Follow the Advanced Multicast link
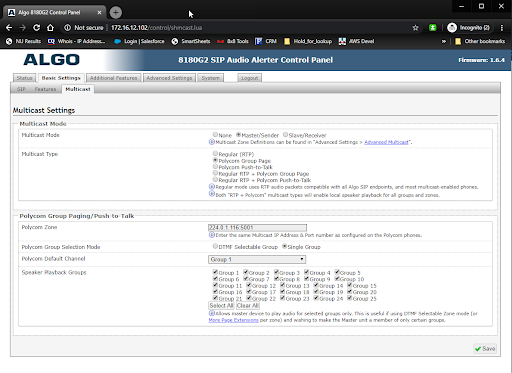This screenshot has width=512, height=373. click(386, 142)
